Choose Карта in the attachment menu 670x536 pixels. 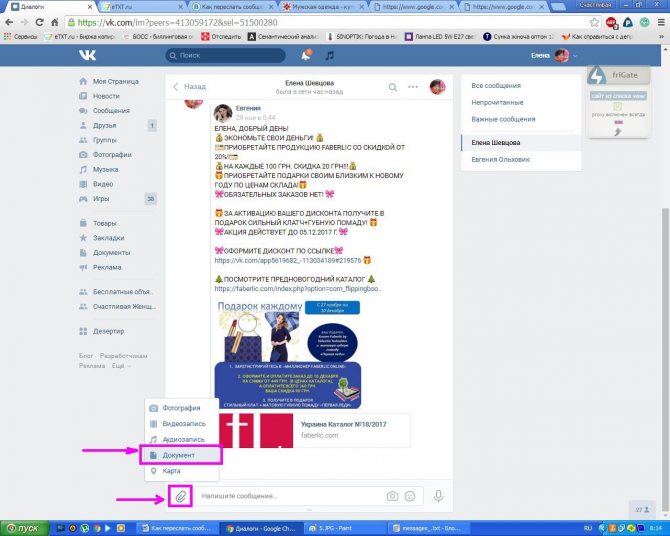pos(171,471)
